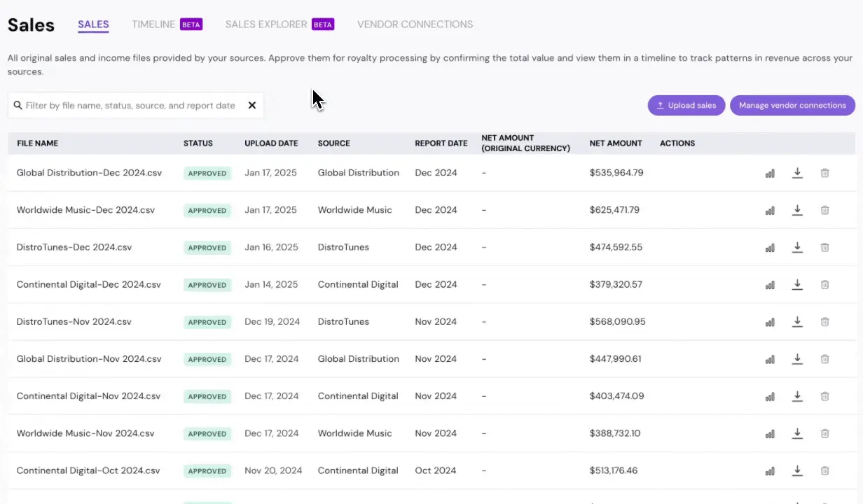
Task: Go to Vendor Connections tab
Action: 415,24
